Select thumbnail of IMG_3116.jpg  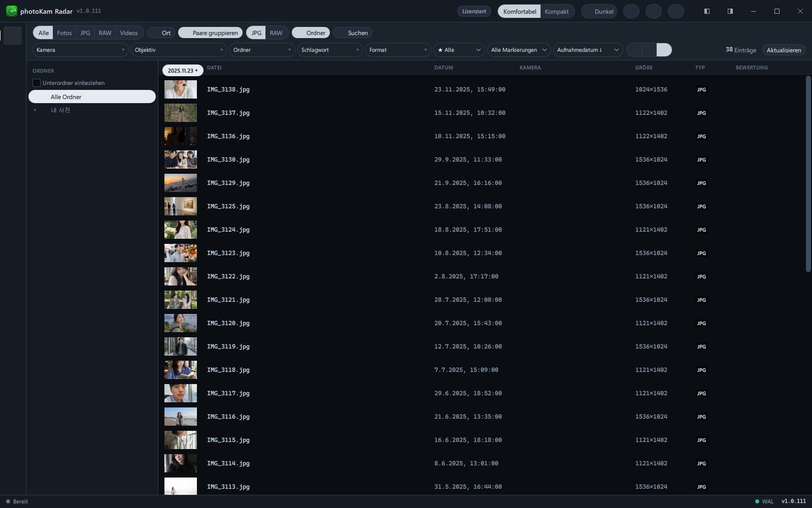181,417
